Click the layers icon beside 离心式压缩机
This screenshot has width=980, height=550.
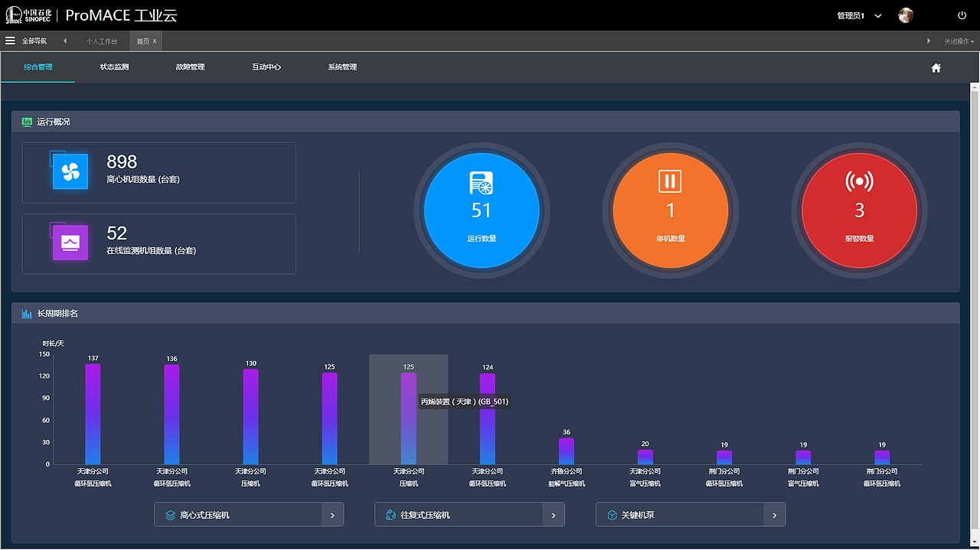170,516
